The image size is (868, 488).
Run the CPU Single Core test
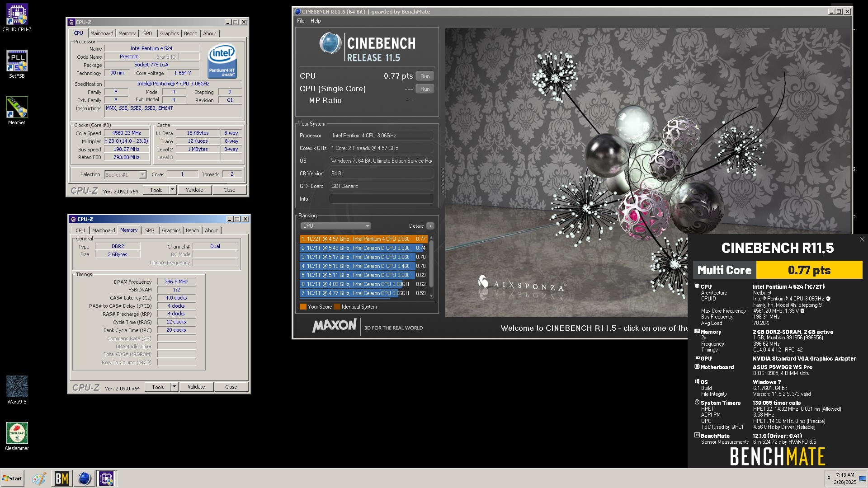[x=425, y=89]
